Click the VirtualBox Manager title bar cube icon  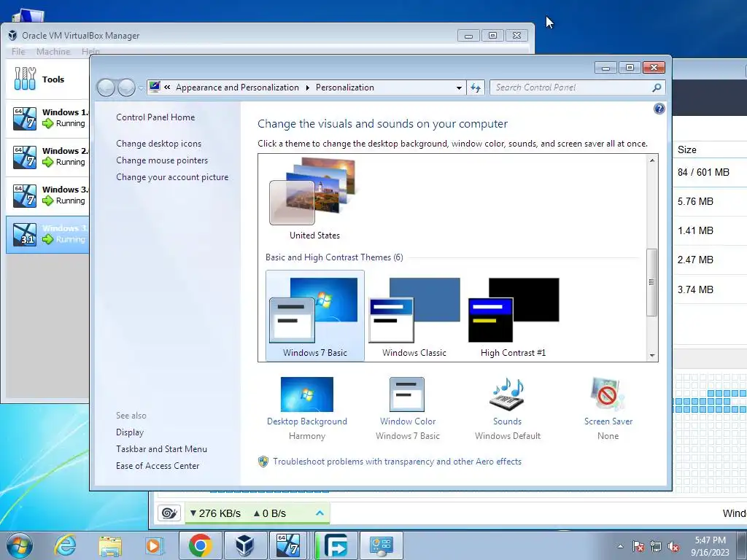(x=12, y=35)
